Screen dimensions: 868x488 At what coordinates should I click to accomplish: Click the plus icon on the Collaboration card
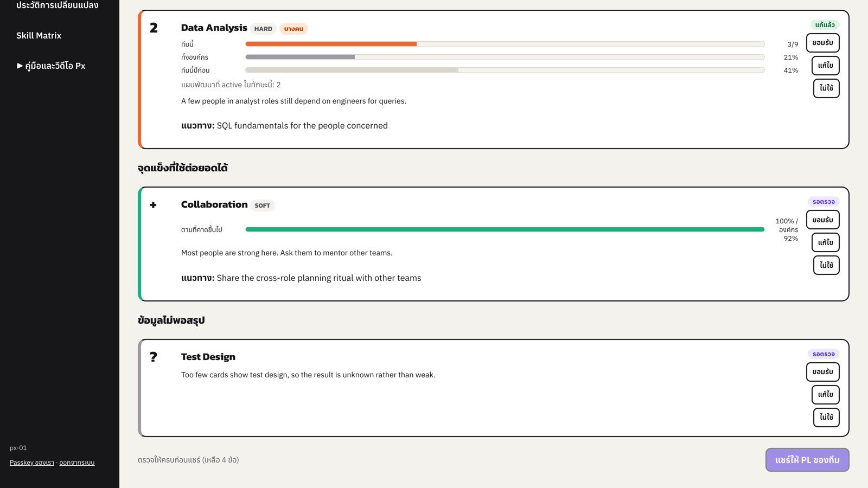[x=153, y=205]
